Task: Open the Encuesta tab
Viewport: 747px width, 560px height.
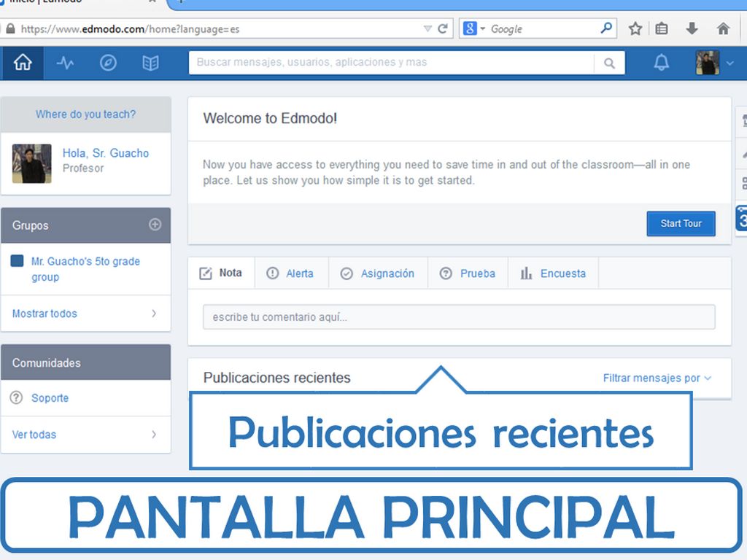Action: click(553, 273)
